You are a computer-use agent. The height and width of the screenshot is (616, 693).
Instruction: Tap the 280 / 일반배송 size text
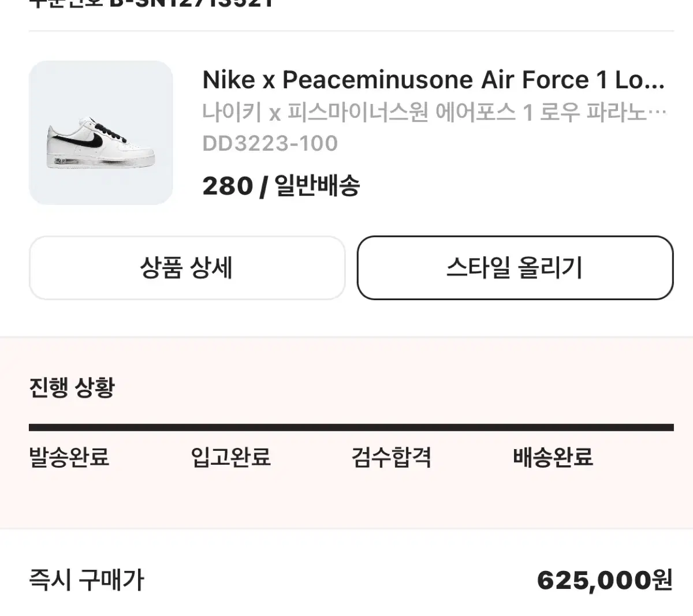coord(281,186)
